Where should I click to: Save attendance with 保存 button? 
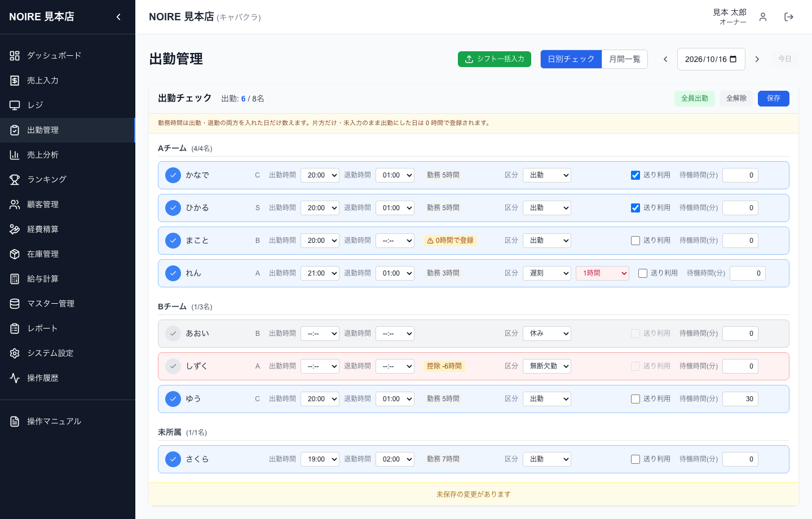(774, 99)
